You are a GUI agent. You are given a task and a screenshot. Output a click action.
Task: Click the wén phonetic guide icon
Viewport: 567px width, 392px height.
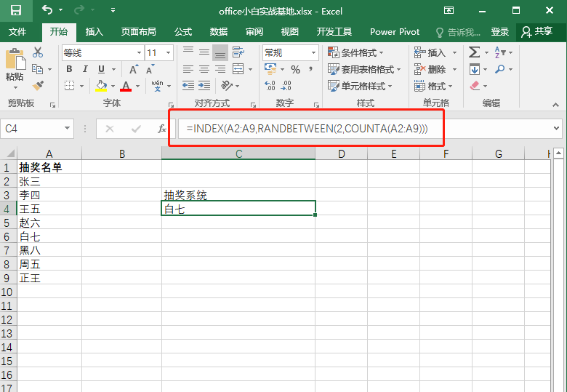pyautogui.click(x=157, y=86)
